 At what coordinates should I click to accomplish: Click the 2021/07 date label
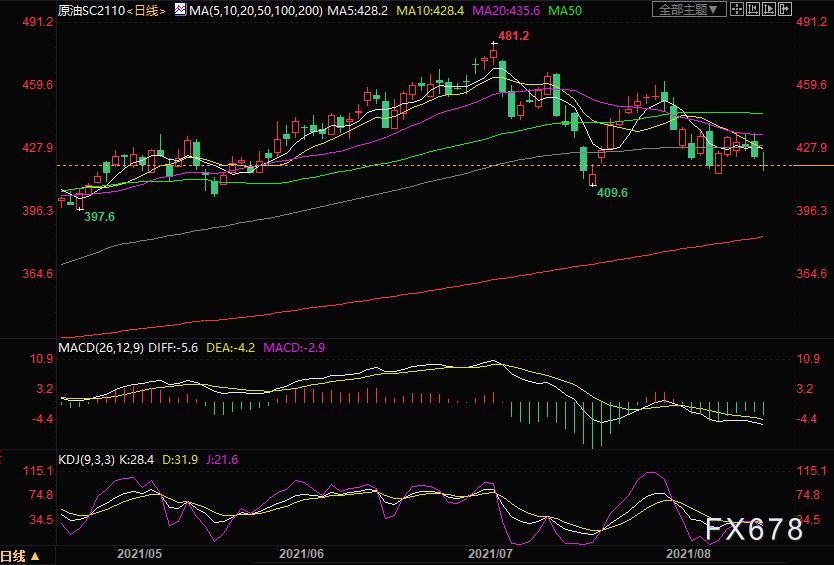490,554
